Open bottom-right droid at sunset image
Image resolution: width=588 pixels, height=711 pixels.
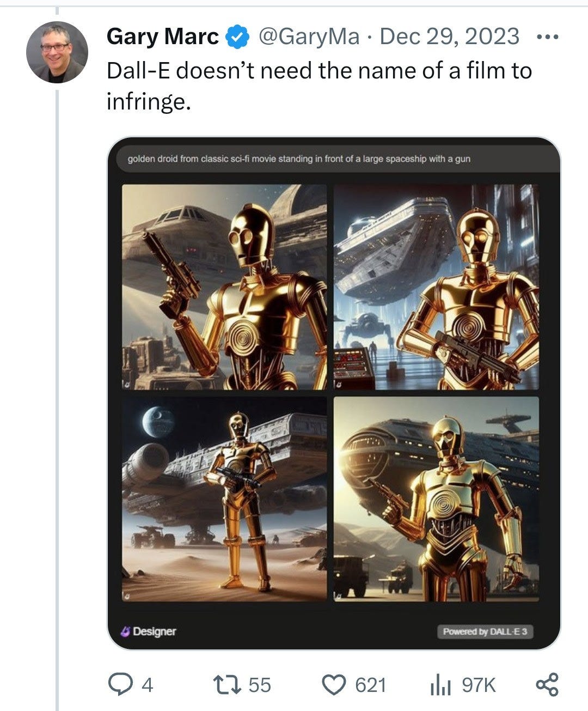(436, 499)
